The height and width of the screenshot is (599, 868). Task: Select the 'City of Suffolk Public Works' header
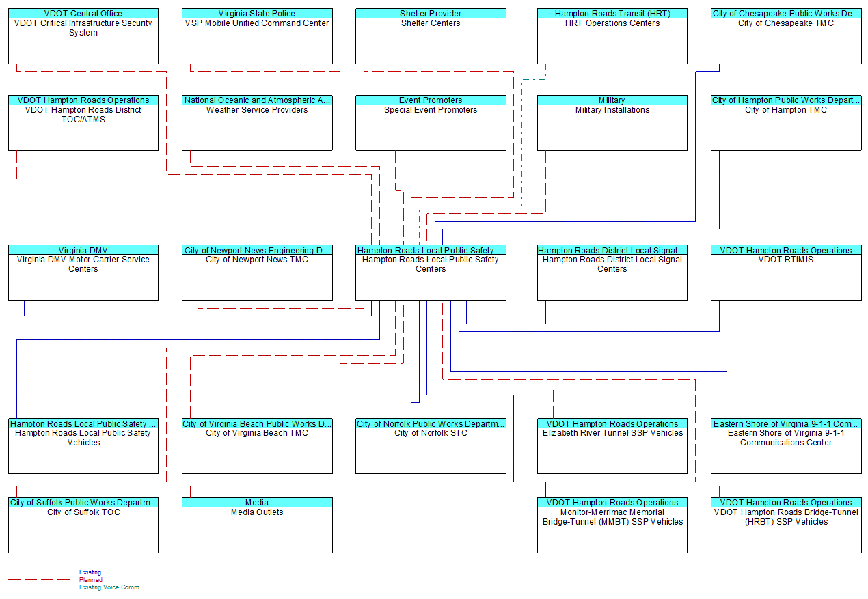[83, 503]
